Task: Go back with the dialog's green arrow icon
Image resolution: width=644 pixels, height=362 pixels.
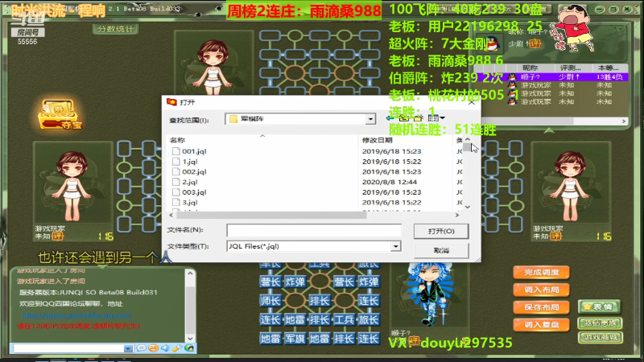Action: coord(390,118)
